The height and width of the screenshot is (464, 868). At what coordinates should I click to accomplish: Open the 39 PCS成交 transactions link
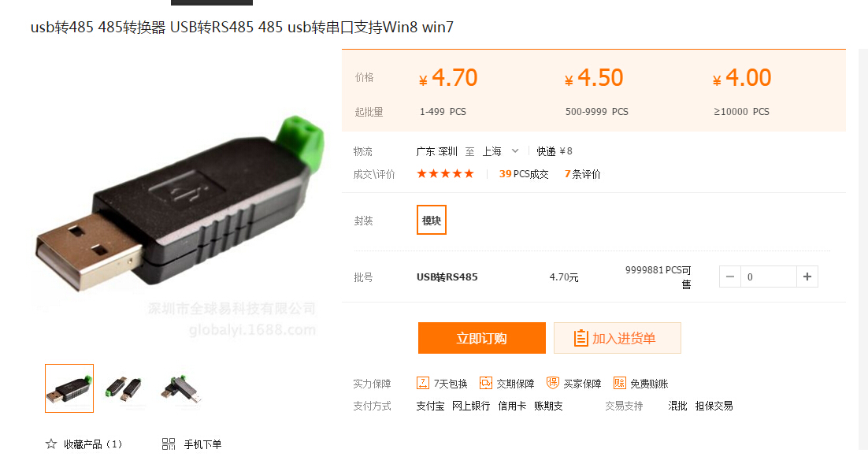tap(524, 174)
